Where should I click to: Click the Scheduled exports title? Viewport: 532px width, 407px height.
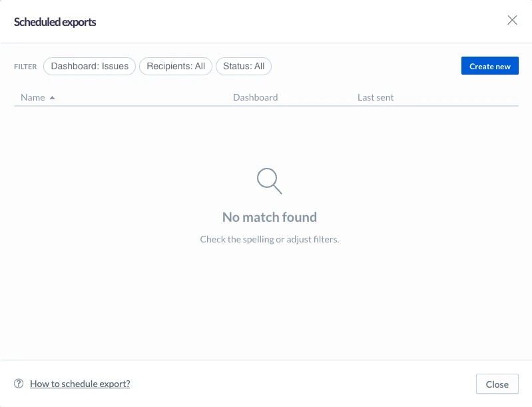click(x=55, y=22)
